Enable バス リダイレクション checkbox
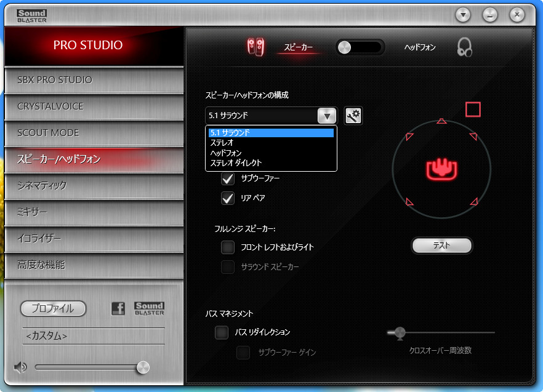The height and width of the screenshot is (392, 543). (x=222, y=332)
